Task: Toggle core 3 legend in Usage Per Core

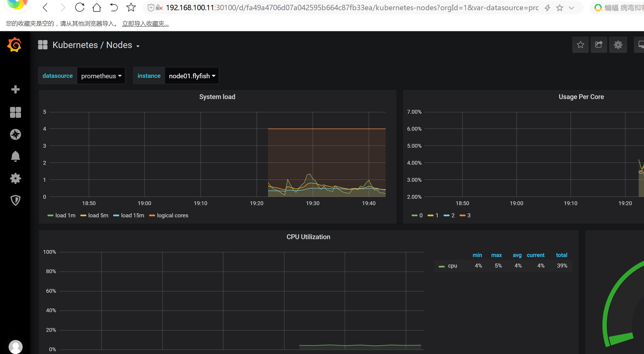Action: point(469,215)
